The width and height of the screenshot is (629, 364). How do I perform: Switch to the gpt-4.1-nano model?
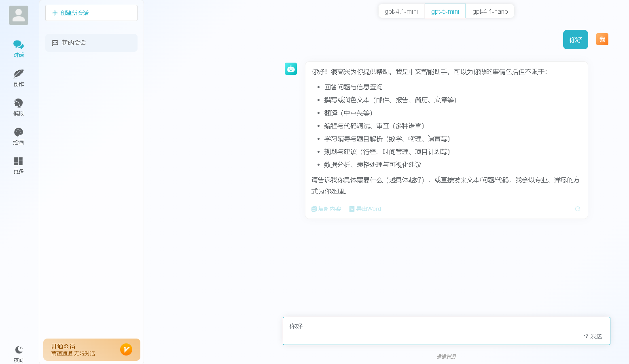point(490,11)
